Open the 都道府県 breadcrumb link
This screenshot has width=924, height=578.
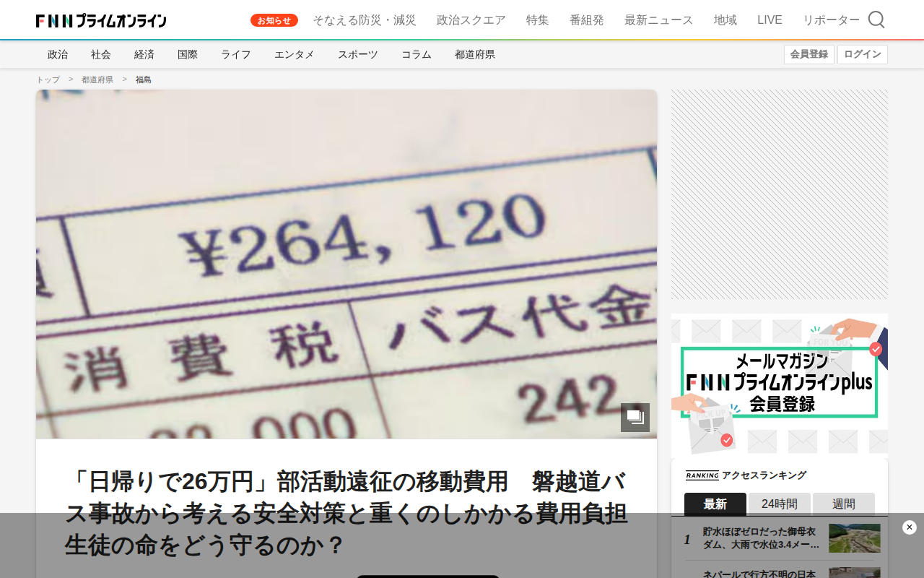coord(97,79)
